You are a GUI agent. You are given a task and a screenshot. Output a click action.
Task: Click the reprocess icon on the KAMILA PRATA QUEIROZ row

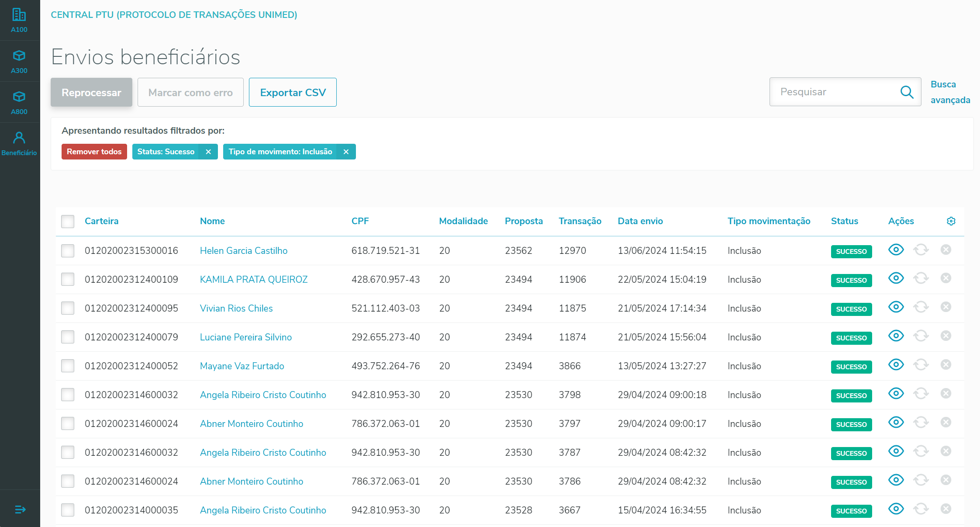point(921,278)
